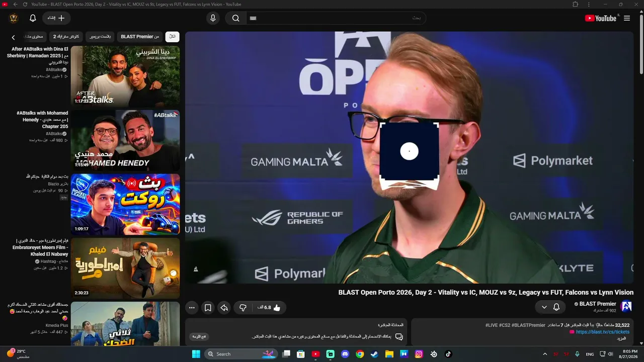Switch the ENG input language
The image size is (644, 362).
[590, 354]
